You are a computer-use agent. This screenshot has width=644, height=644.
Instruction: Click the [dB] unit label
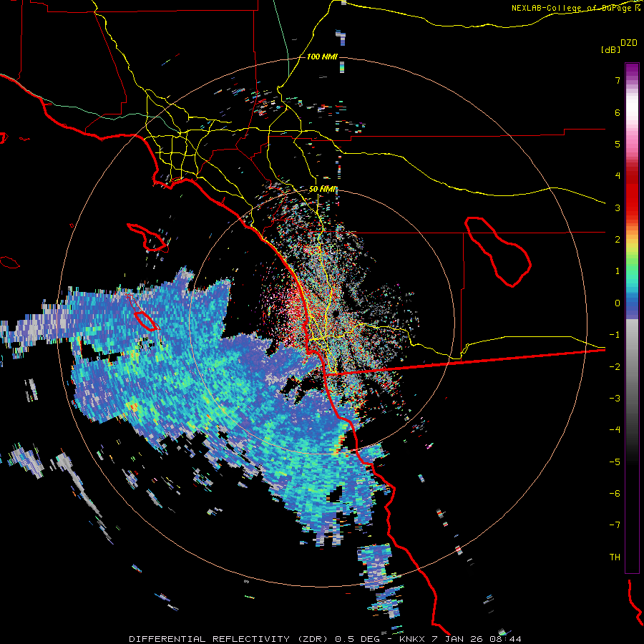pyautogui.click(x=611, y=49)
